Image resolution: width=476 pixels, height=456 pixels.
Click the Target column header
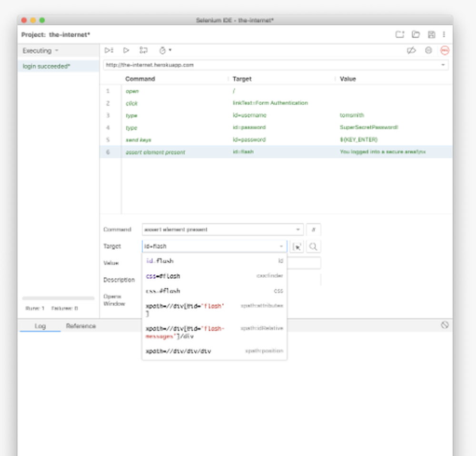click(x=242, y=79)
